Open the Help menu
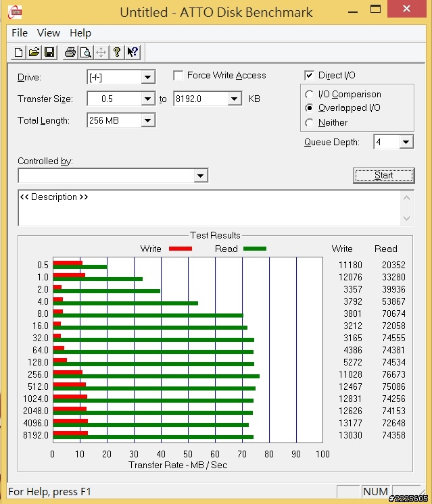This screenshot has width=432, height=504. click(x=80, y=33)
